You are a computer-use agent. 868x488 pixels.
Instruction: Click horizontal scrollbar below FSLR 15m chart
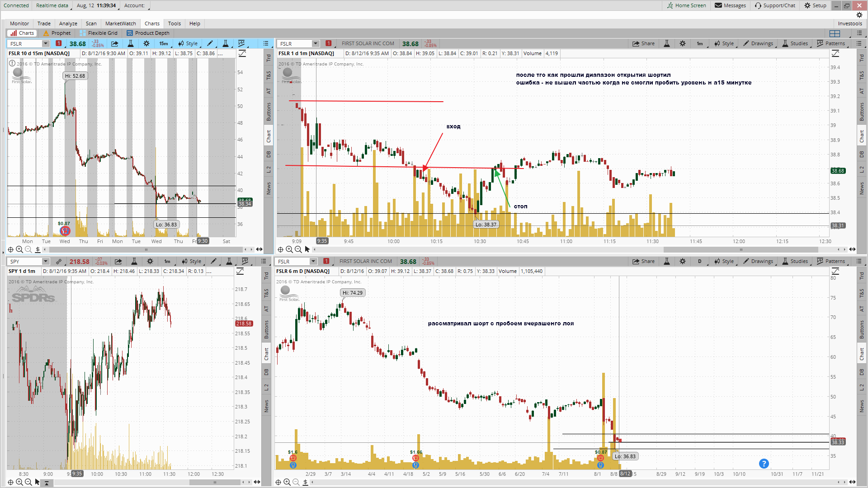[146, 249]
